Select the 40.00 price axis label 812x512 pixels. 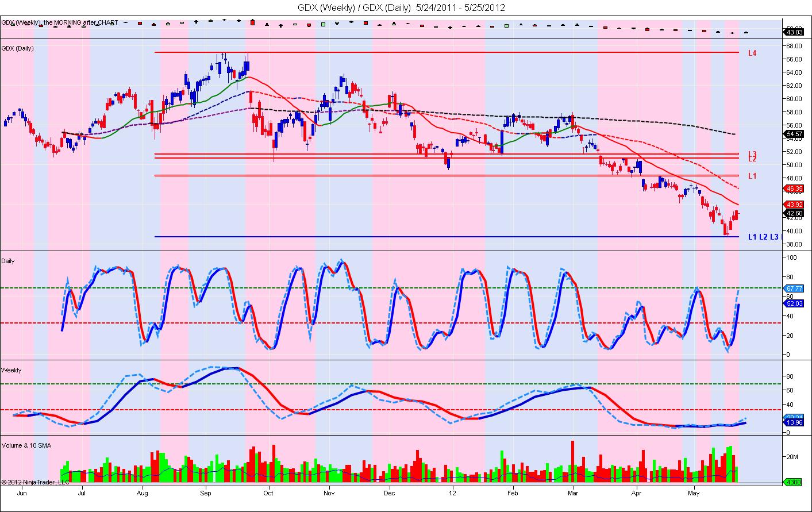(x=794, y=231)
